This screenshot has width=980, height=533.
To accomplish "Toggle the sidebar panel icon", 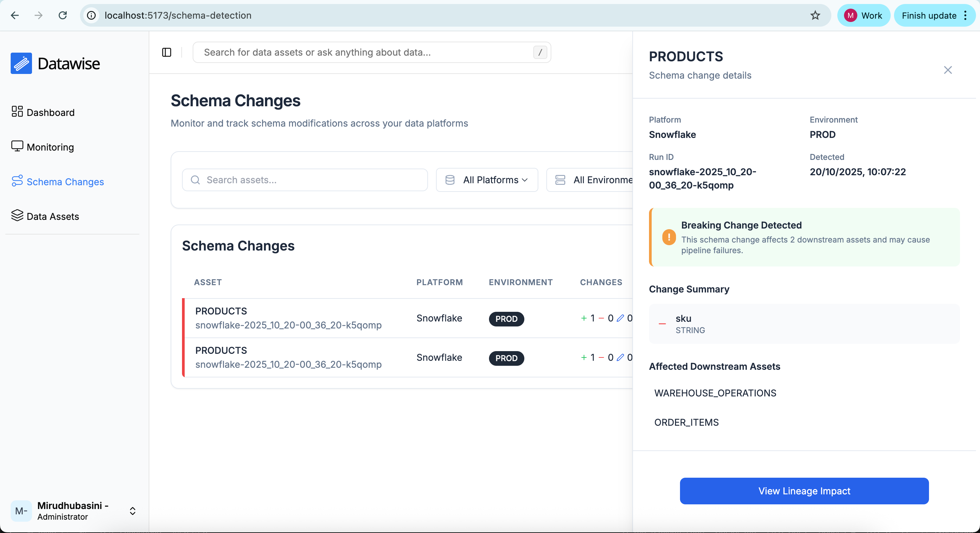I will [167, 52].
